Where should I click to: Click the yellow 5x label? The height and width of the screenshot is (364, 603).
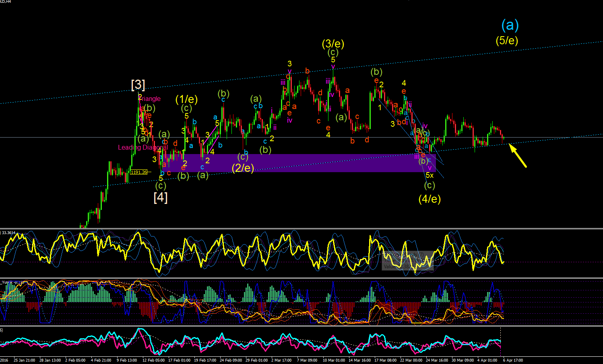[x=430, y=175]
